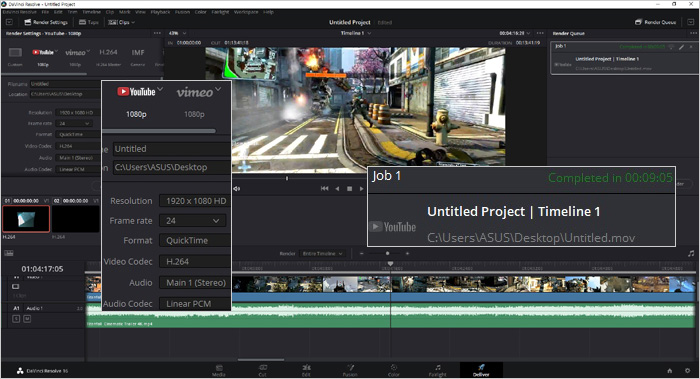Screen dimensions: 700x379
Task: Click the timeline horizontal scrollbar
Action: point(261,360)
